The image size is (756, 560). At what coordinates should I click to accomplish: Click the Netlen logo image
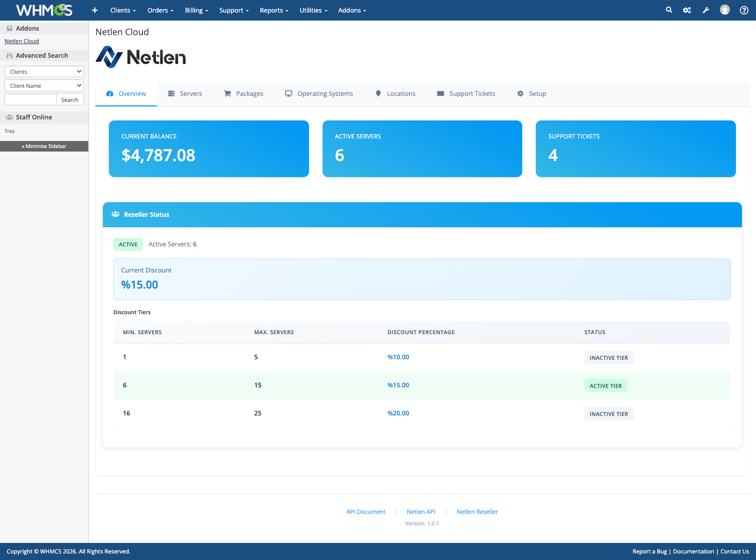pyautogui.click(x=141, y=57)
